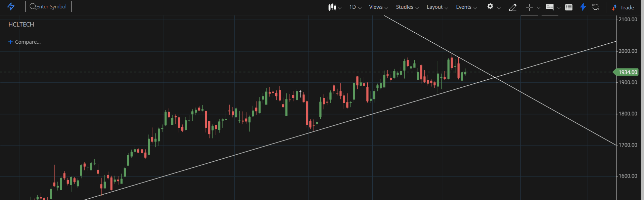Open the Views menu

click(x=378, y=7)
